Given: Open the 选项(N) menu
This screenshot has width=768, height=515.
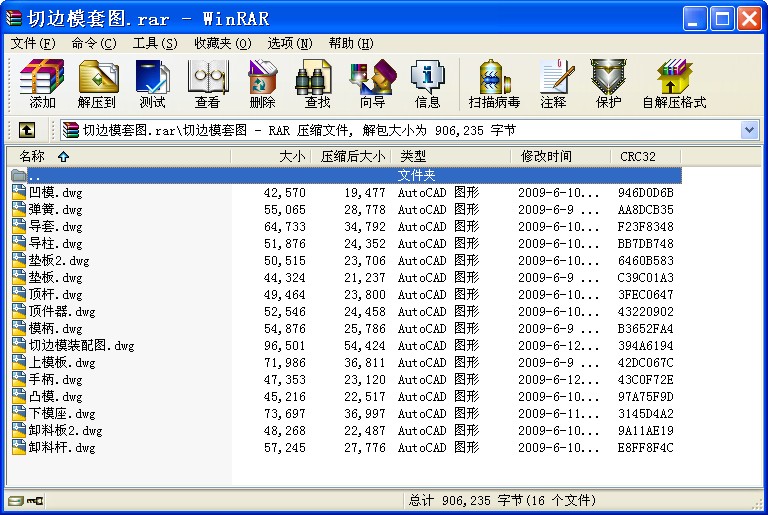Looking at the screenshot, I should pyautogui.click(x=289, y=44).
